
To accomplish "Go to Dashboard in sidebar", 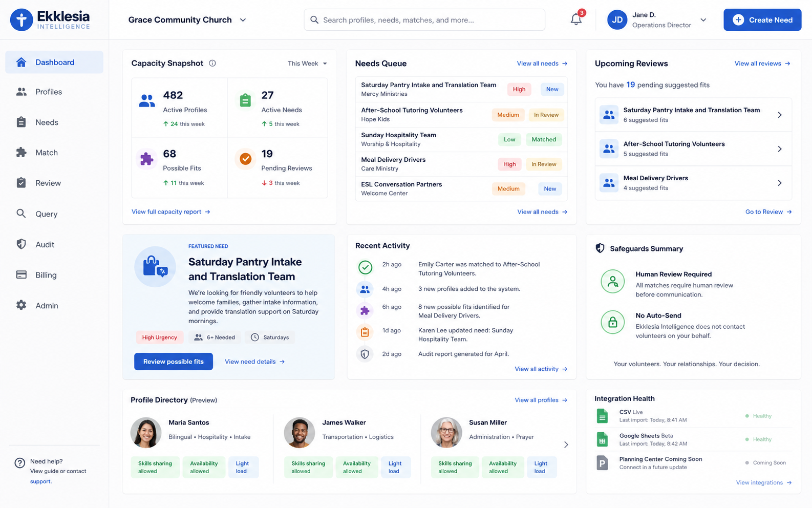I will tap(54, 62).
